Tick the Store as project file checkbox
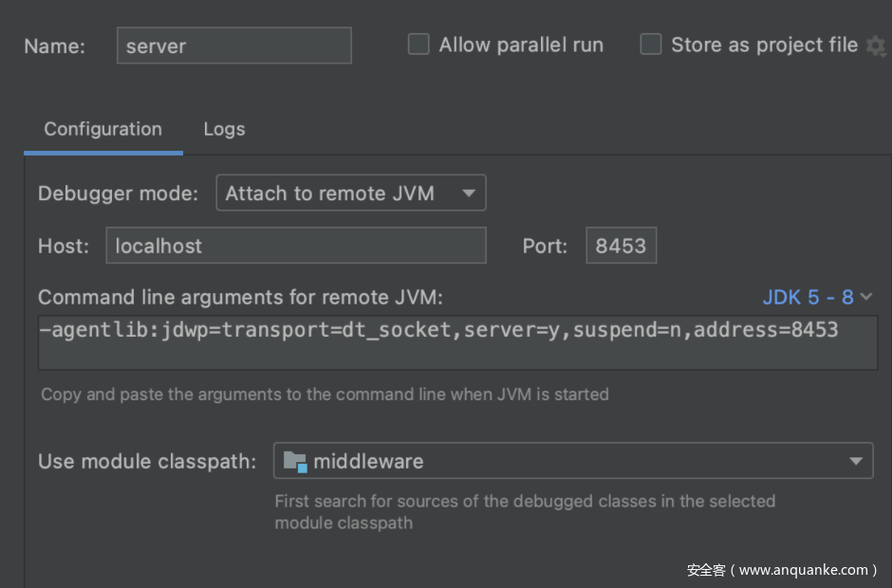Image resolution: width=892 pixels, height=588 pixels. point(651,45)
